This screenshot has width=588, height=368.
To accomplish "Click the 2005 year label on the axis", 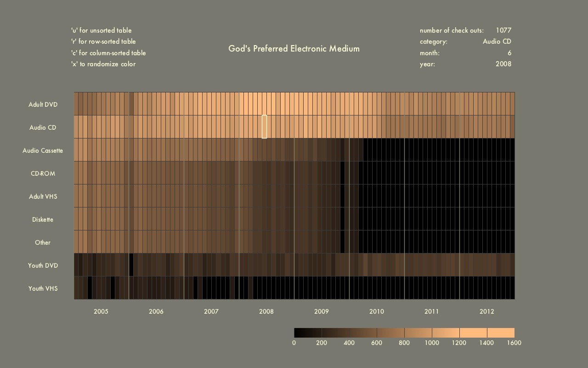I will pyautogui.click(x=101, y=311).
